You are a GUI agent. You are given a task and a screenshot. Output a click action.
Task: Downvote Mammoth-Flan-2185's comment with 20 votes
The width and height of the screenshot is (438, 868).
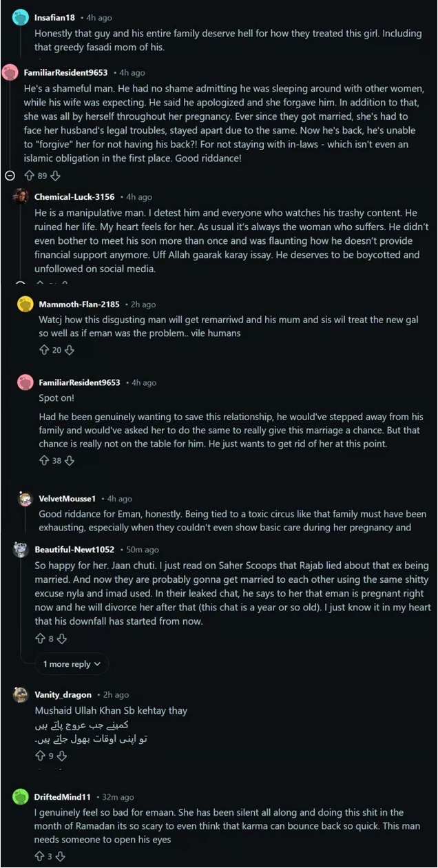(69, 350)
